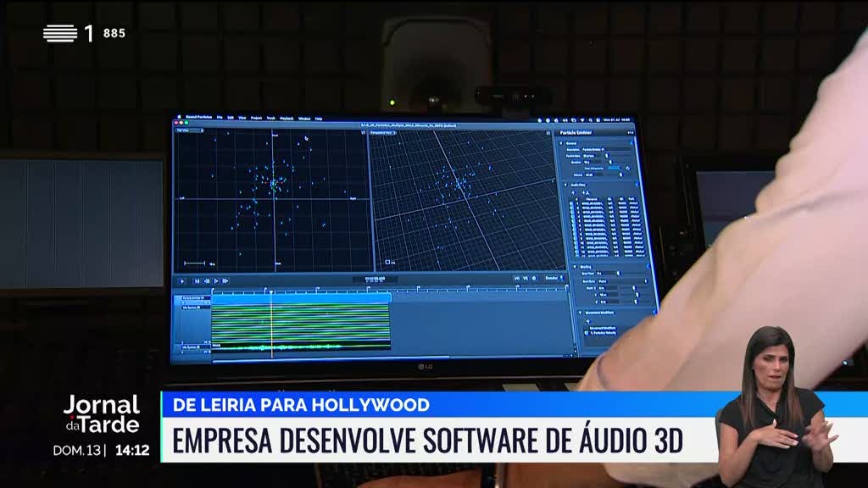Click the play button in transport bar
This screenshot has width=868, height=488.
pyautogui.click(x=216, y=280)
